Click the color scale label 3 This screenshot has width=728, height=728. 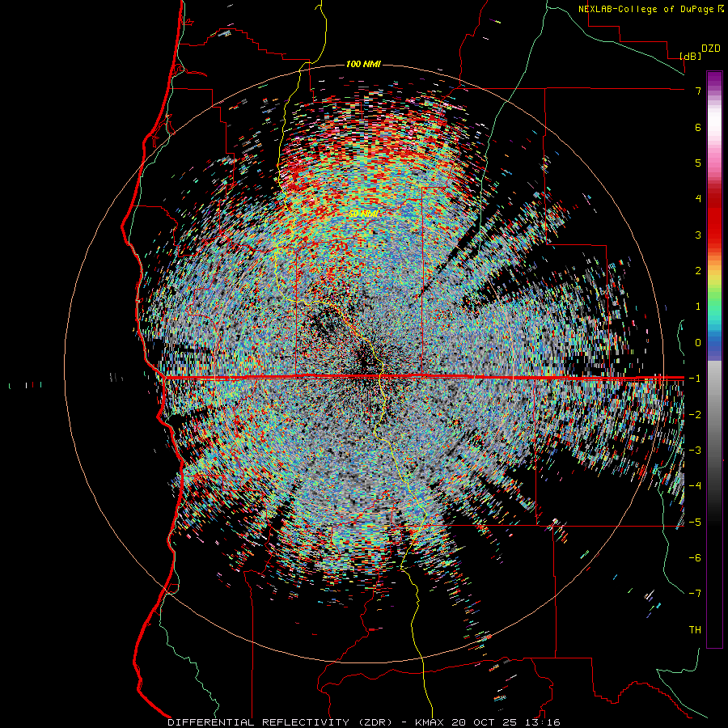coord(698,235)
